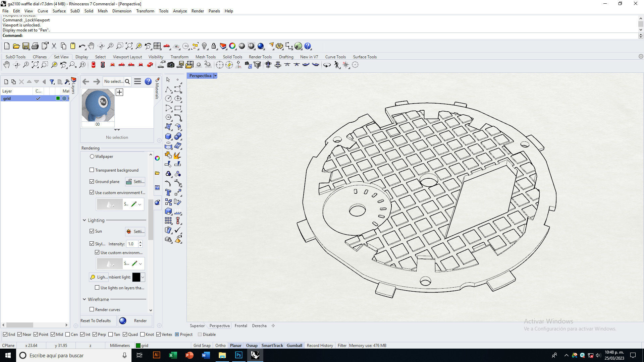Screen dimensions: 644x362
Task: Open the Analyze menu
Action: (x=180, y=11)
